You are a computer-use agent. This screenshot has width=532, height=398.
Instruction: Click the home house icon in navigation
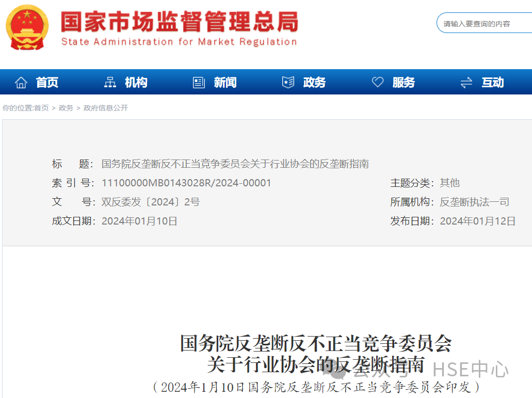(x=21, y=83)
